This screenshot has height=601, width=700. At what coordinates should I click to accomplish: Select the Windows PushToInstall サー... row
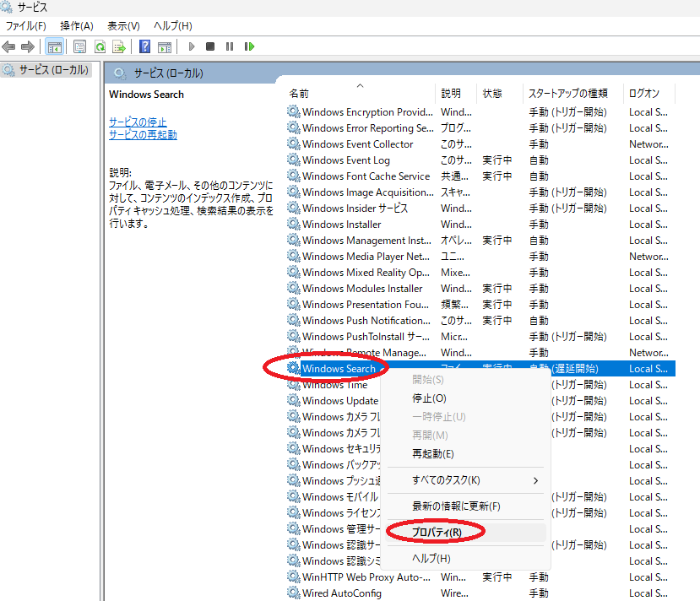[x=480, y=337]
